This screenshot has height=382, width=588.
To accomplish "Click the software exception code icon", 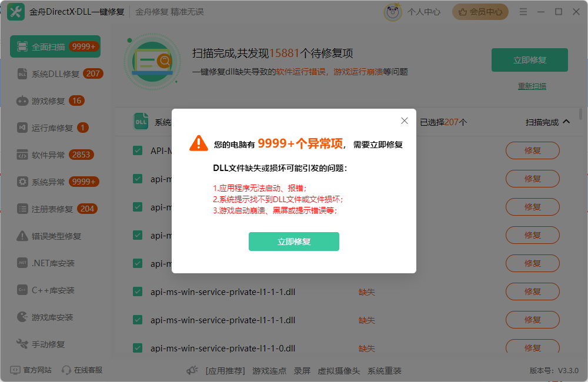I will point(22,155).
